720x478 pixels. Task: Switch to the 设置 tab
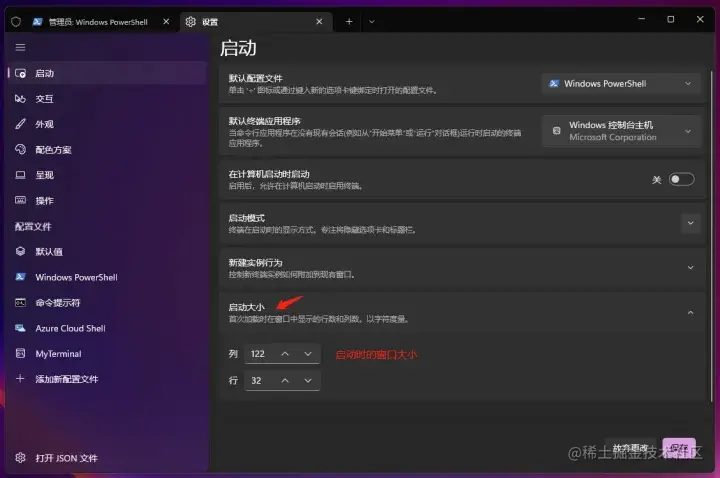(x=256, y=22)
